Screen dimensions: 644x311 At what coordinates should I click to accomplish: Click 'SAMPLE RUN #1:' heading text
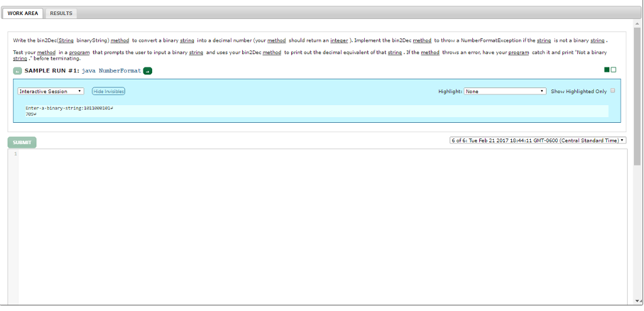[52, 71]
